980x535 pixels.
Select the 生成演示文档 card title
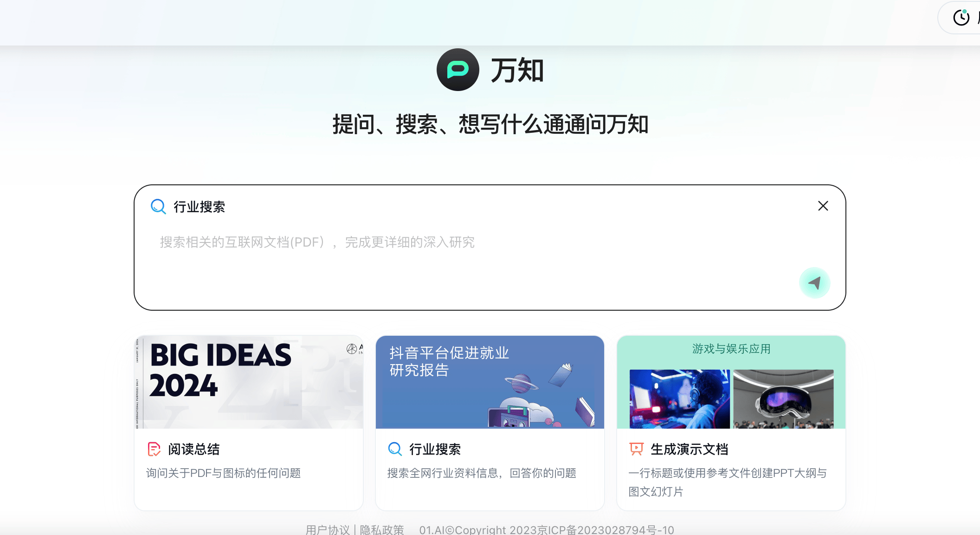690,449
